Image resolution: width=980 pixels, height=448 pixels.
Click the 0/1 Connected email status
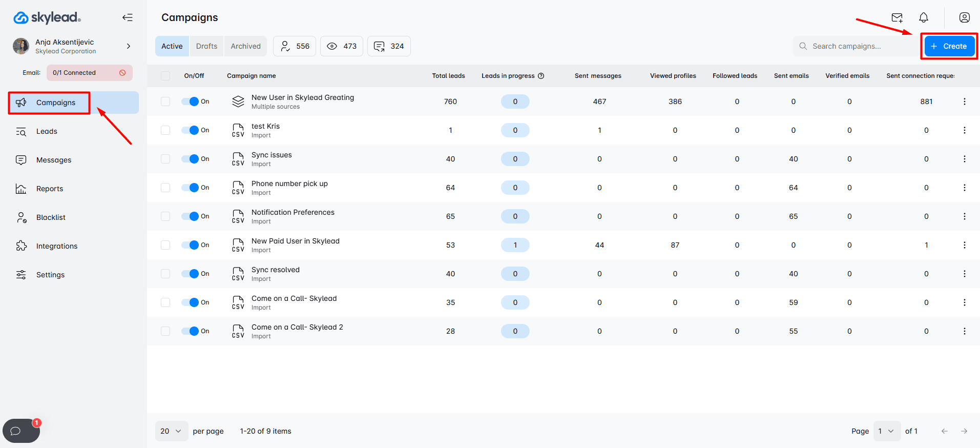(x=90, y=73)
